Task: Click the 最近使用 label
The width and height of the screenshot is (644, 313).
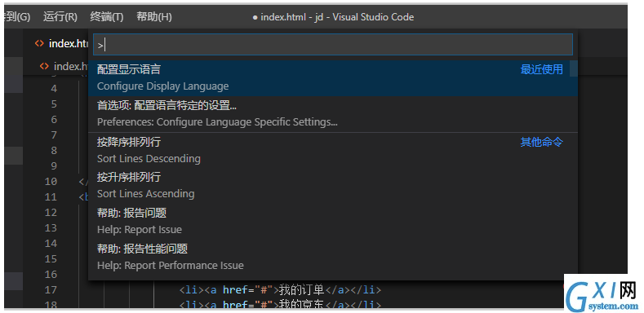Action: (x=542, y=69)
